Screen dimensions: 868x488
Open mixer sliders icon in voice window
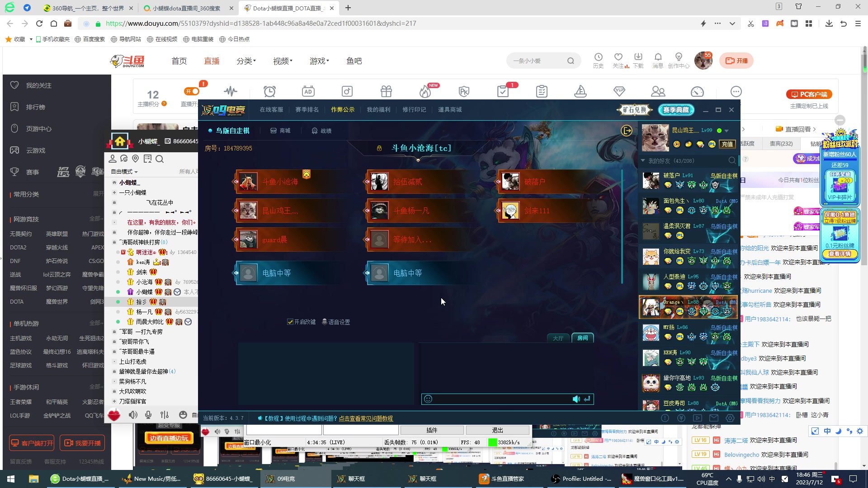coord(165,415)
